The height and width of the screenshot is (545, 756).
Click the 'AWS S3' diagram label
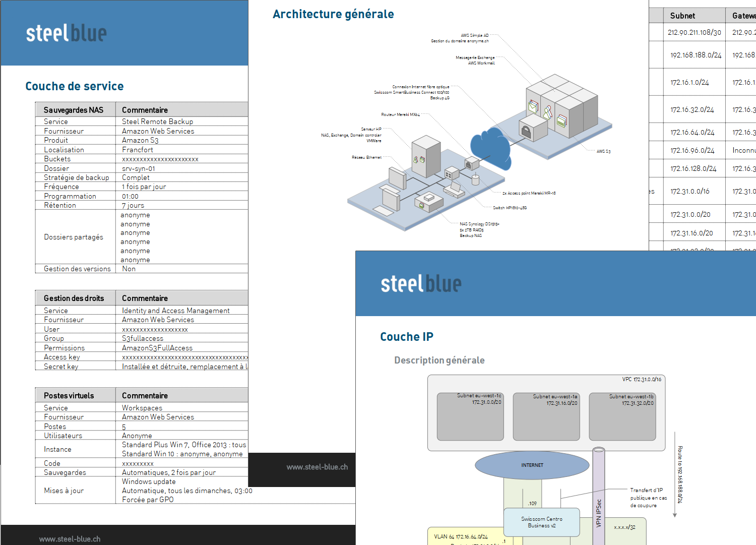[x=603, y=151]
